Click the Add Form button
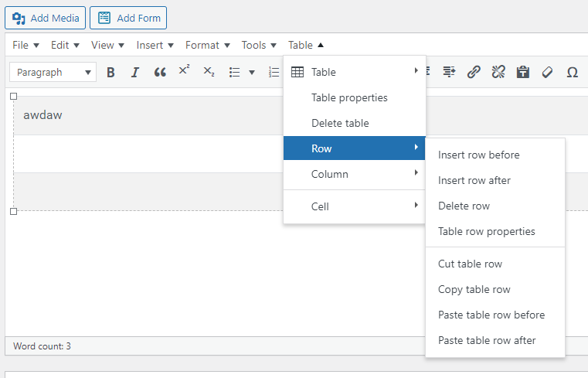Viewport: 588px width, 378px height. click(x=128, y=18)
